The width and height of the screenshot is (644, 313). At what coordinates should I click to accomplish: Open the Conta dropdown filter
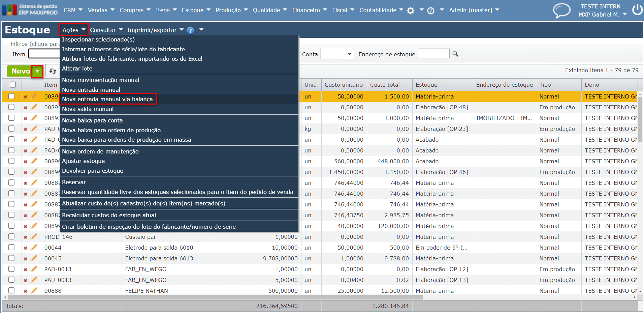click(x=337, y=54)
